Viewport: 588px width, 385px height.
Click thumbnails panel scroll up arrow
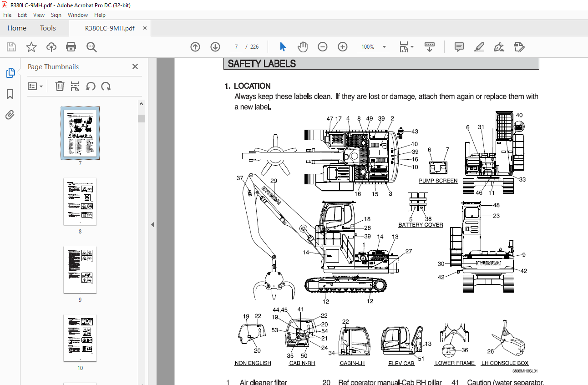click(142, 104)
